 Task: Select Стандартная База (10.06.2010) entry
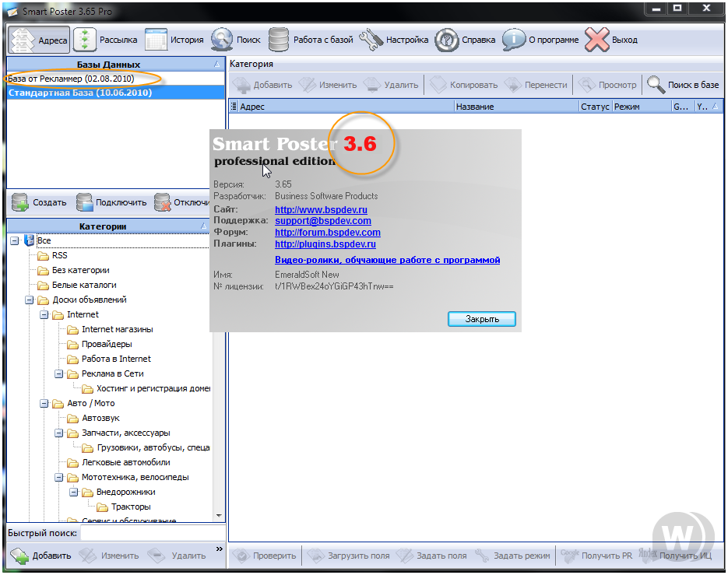[115, 93]
